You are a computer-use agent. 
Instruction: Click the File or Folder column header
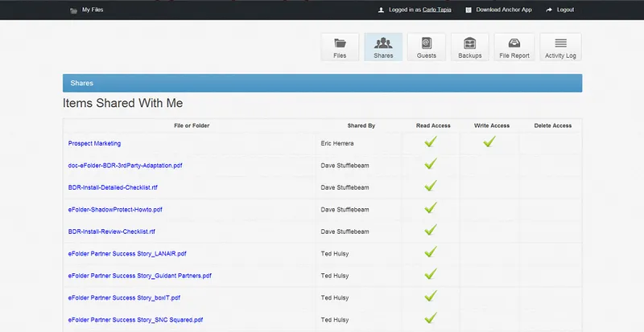tap(192, 125)
